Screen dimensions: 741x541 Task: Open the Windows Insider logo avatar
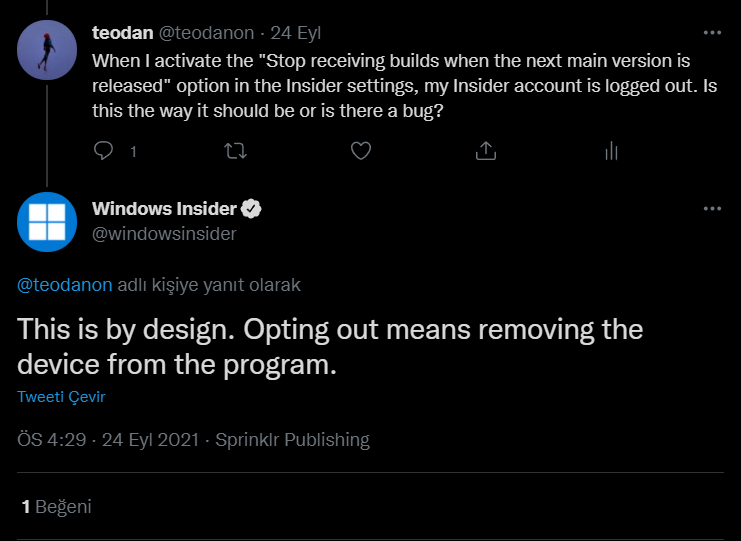[x=47, y=222]
